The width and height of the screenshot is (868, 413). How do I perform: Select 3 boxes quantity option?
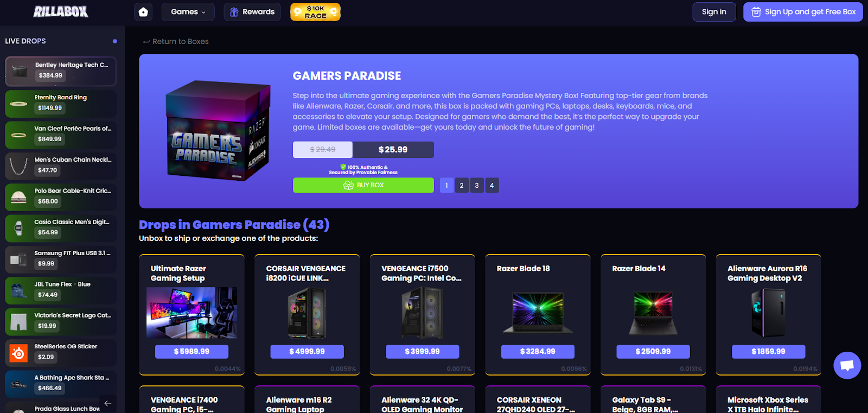pos(477,186)
